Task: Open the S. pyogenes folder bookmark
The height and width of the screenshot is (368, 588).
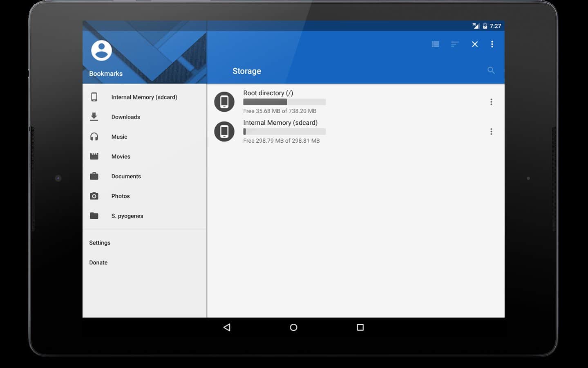Action: click(x=127, y=216)
